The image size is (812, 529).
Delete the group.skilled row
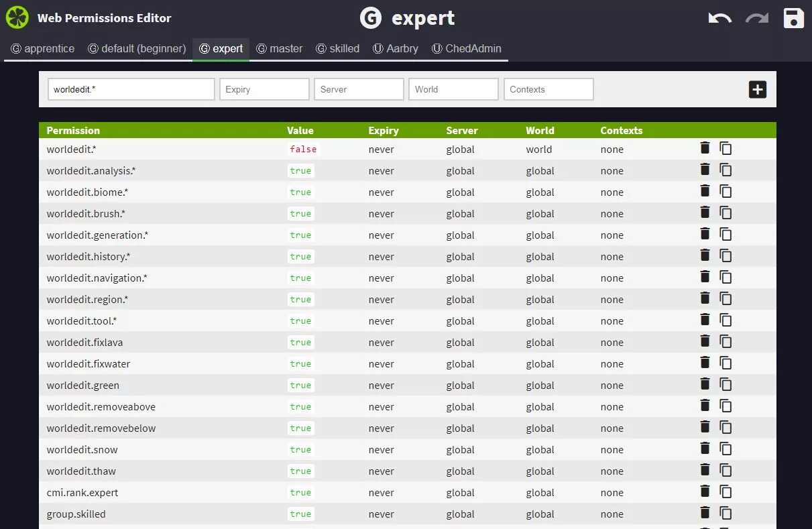[x=705, y=513]
